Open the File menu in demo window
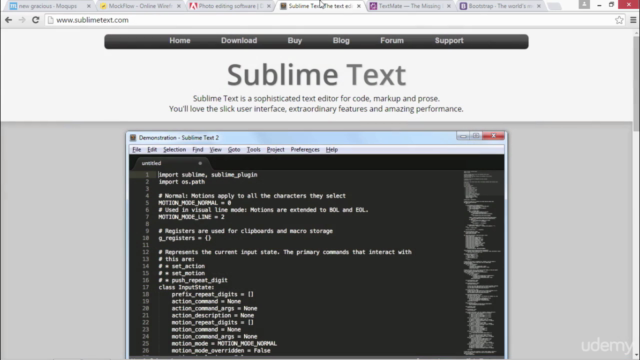This screenshot has height=360, width=640. pos(136,150)
